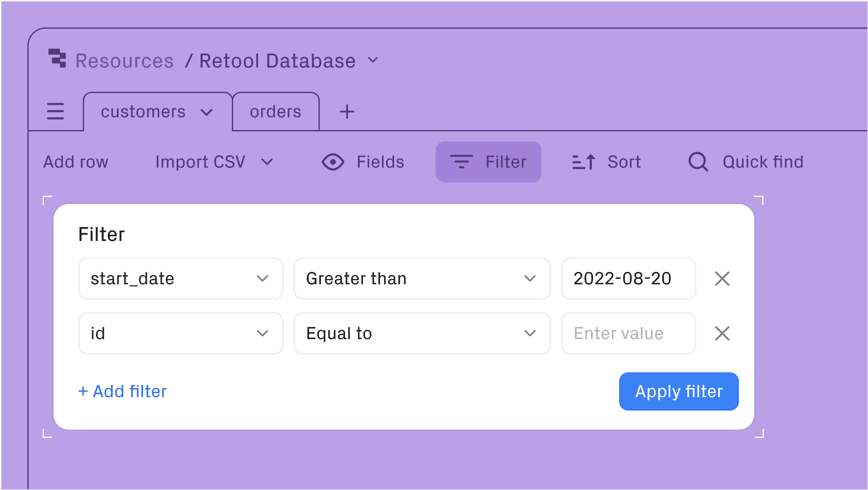
Task: Click the Fields eye icon
Action: click(333, 162)
